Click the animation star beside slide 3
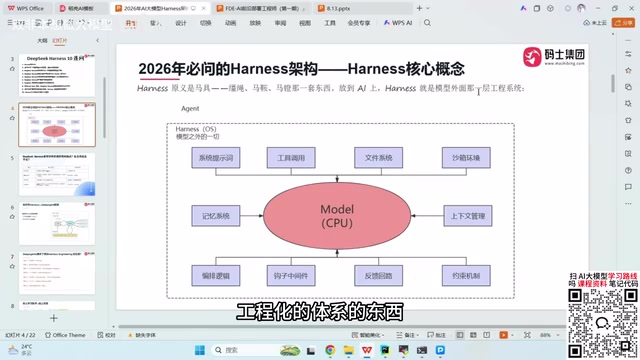The width and height of the screenshot is (640, 360). [x=12, y=69]
